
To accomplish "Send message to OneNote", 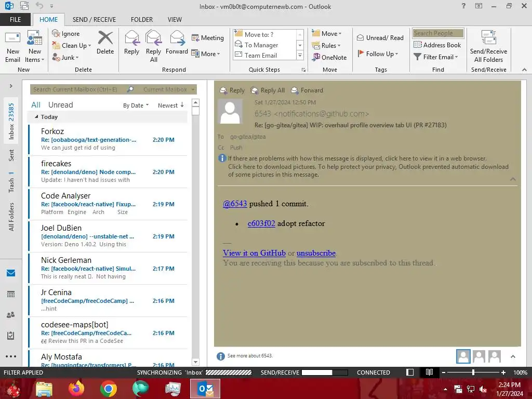I will tap(329, 57).
